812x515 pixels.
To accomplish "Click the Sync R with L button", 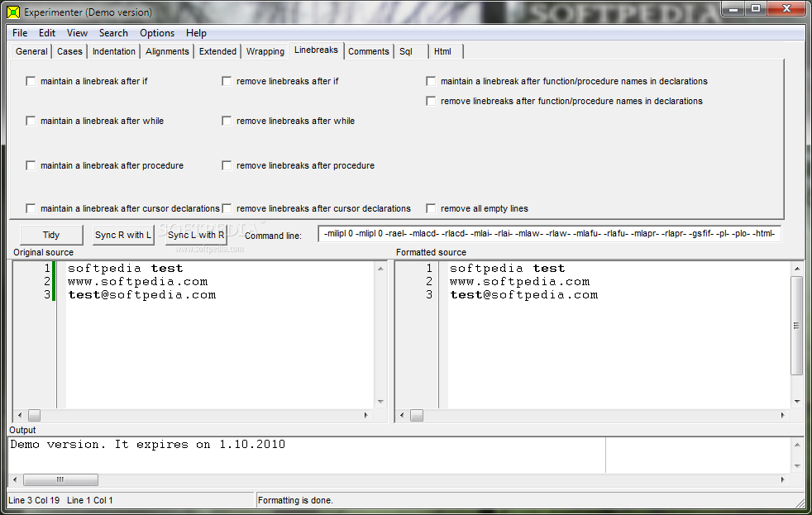I will [123, 235].
